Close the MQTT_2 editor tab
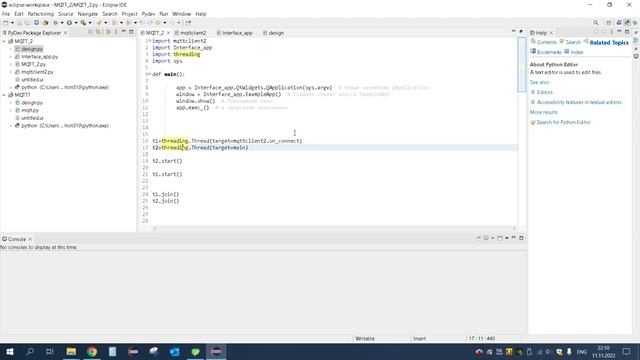640x360 pixels. click(x=168, y=33)
